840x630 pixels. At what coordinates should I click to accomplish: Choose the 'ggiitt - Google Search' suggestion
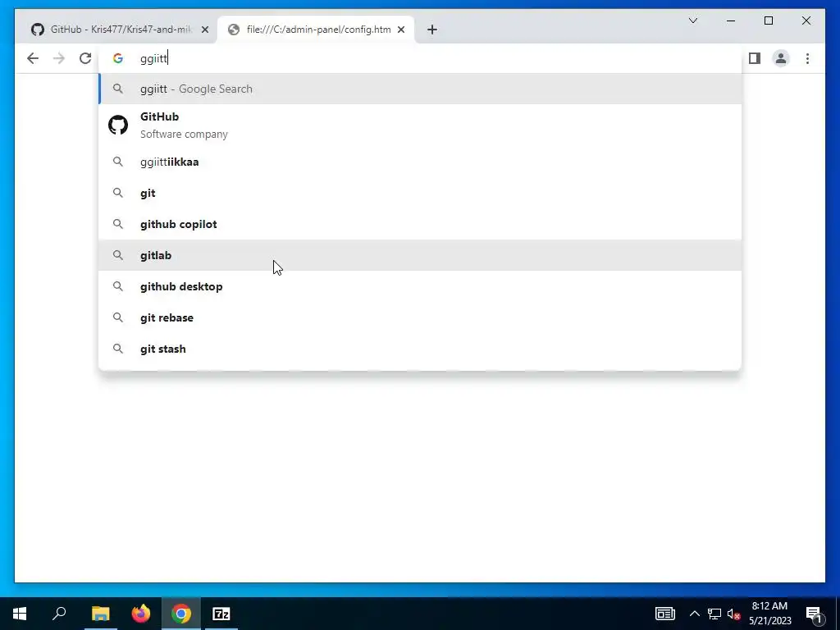click(x=421, y=89)
